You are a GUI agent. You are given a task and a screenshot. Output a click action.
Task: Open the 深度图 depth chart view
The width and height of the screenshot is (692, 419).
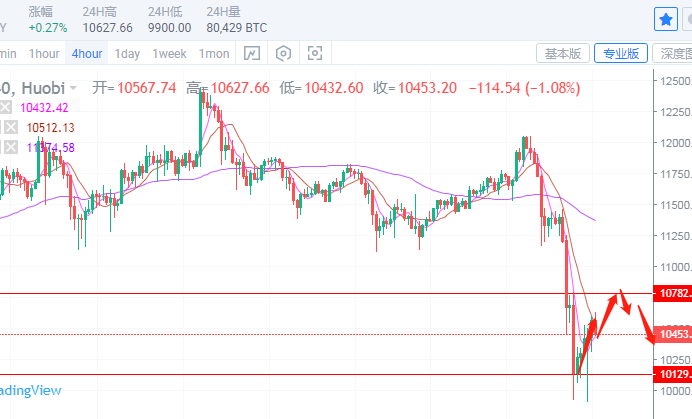pyautogui.click(x=674, y=53)
